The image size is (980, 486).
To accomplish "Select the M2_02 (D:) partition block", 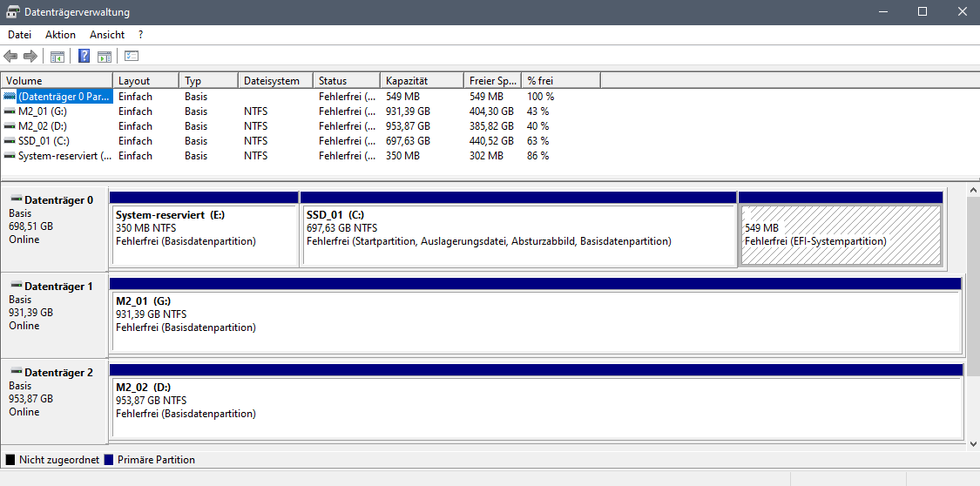I will (536, 401).
